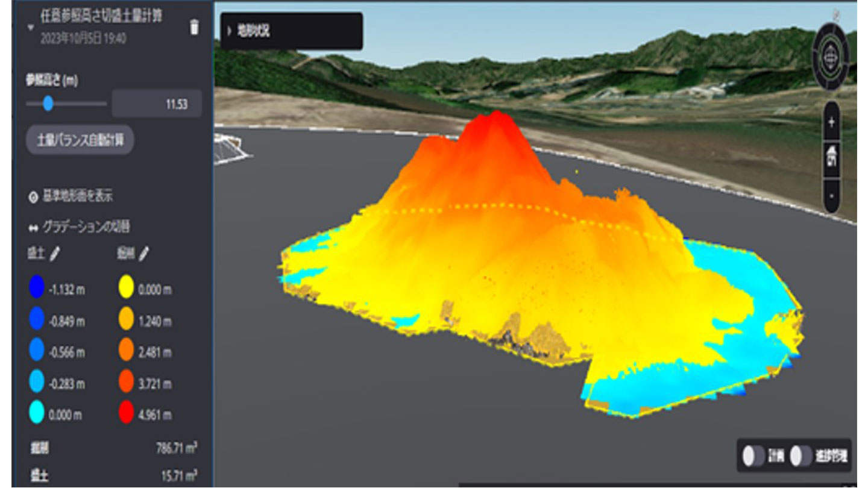
Task: Toggle the 計画 switch
Action: tap(753, 456)
